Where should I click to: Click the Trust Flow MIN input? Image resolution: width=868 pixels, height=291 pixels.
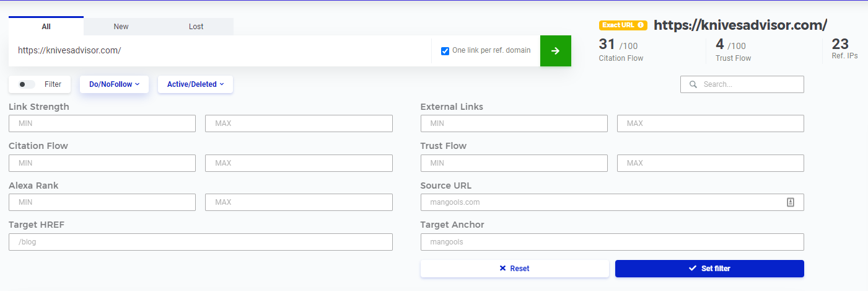click(x=514, y=163)
